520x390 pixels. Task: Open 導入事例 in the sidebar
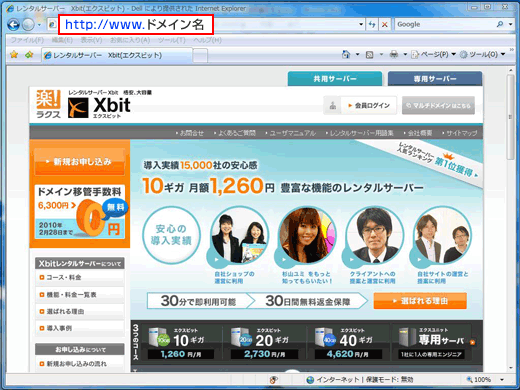[x=59, y=328]
